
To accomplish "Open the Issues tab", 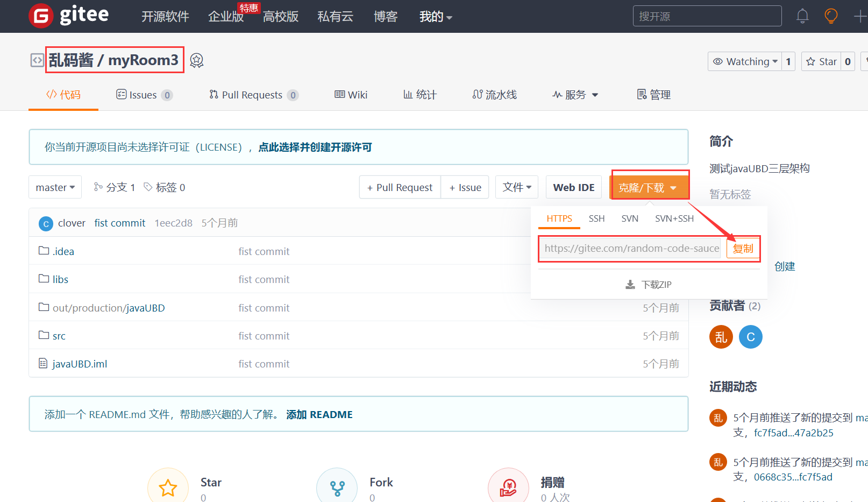I will coord(144,95).
